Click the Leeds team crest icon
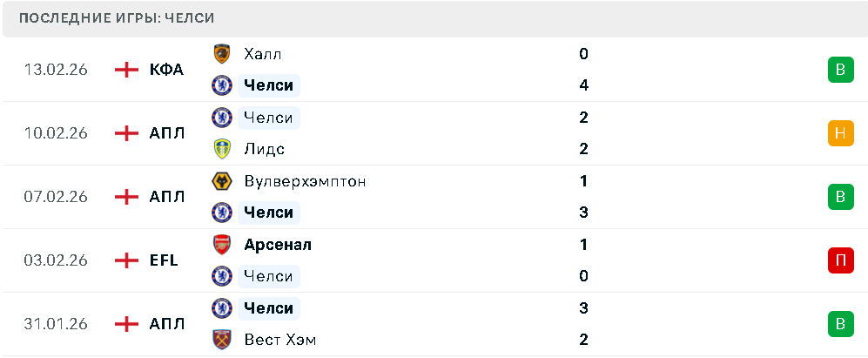The width and height of the screenshot is (868, 358). [x=222, y=149]
